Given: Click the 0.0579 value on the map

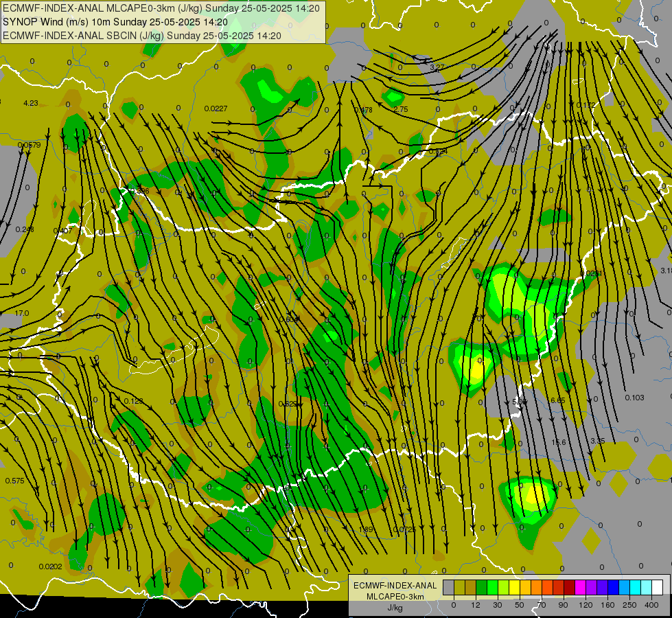Looking at the screenshot, I should (29, 145).
